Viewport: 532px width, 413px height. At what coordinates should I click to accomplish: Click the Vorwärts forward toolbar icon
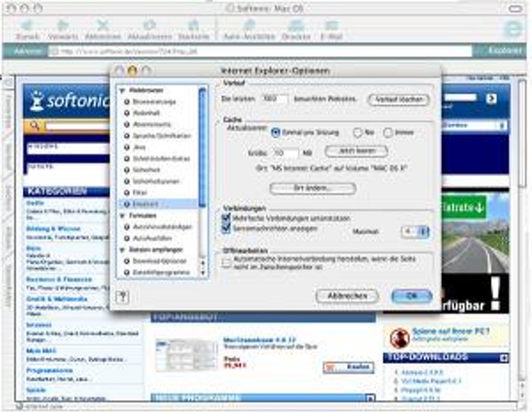click(x=63, y=26)
